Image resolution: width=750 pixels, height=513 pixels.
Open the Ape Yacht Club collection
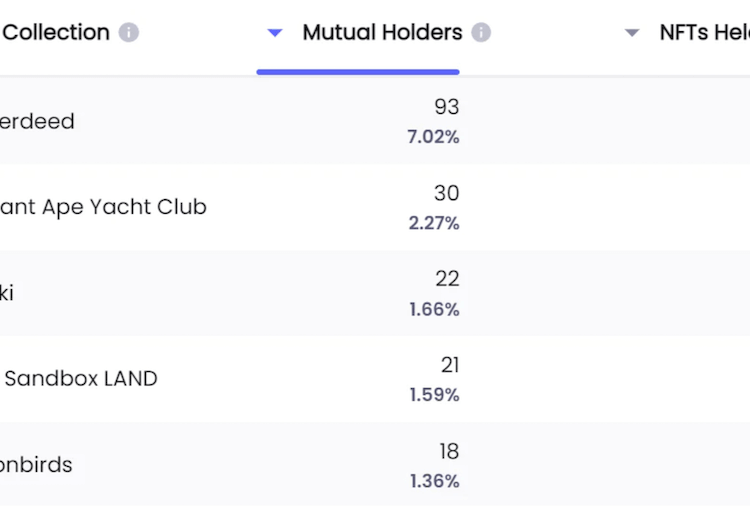(103, 207)
